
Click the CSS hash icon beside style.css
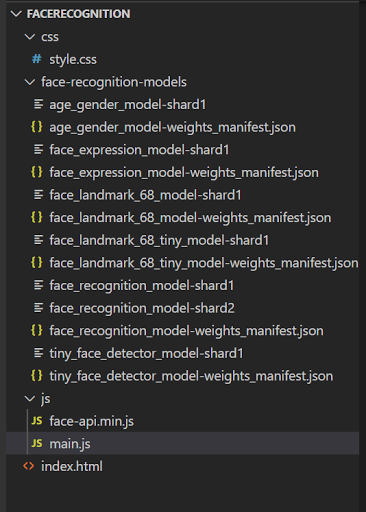pyautogui.click(x=37, y=59)
